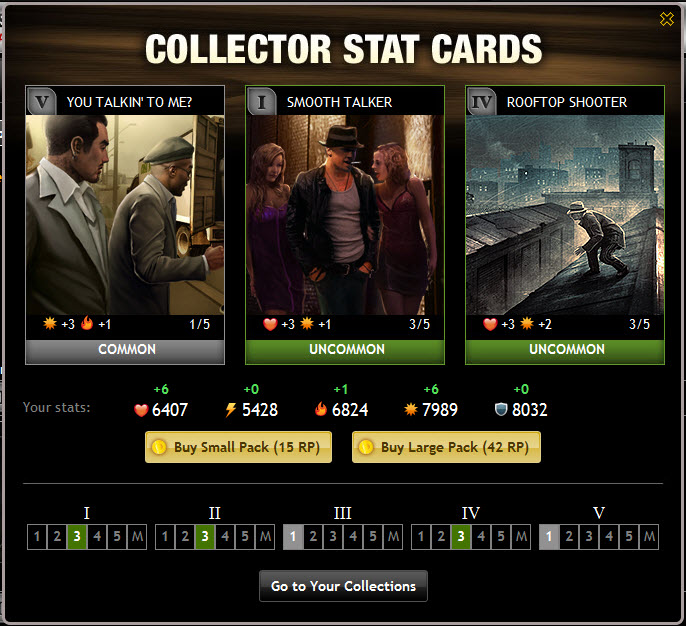686x626 pixels.
Task: Click the red heart health stat icon
Action: point(141,410)
